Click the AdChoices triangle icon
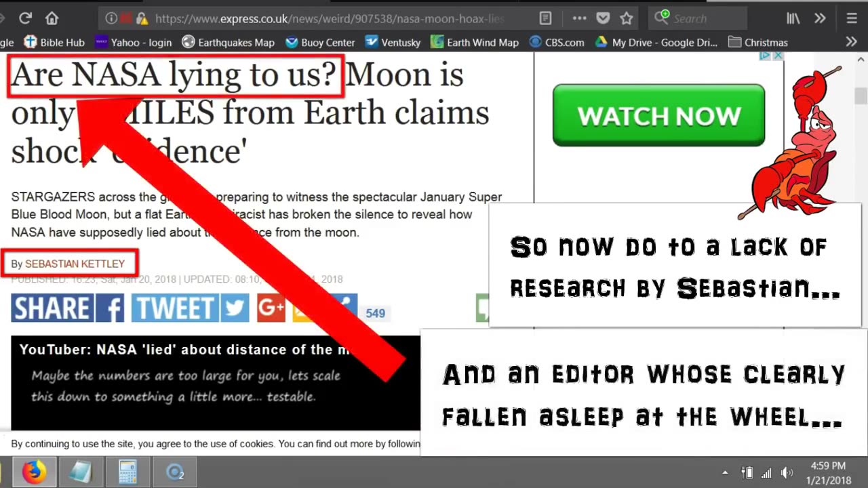Image resolution: width=868 pixels, height=488 pixels. [765, 56]
